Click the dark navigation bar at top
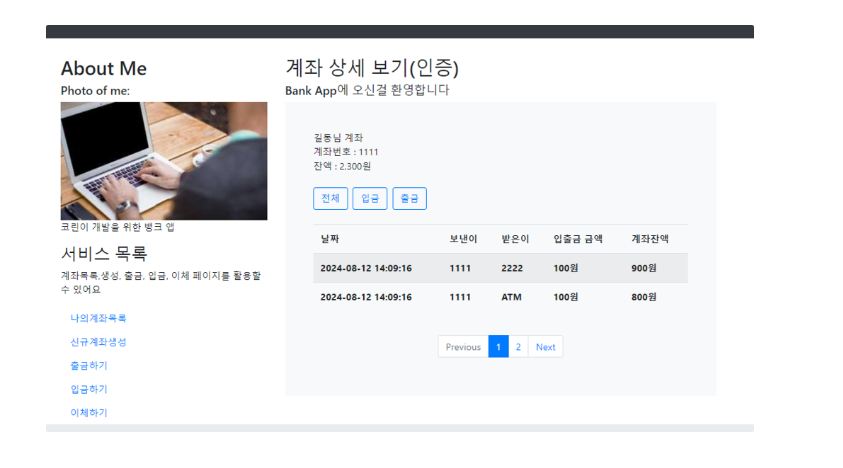The width and height of the screenshot is (843, 468). tap(399, 32)
